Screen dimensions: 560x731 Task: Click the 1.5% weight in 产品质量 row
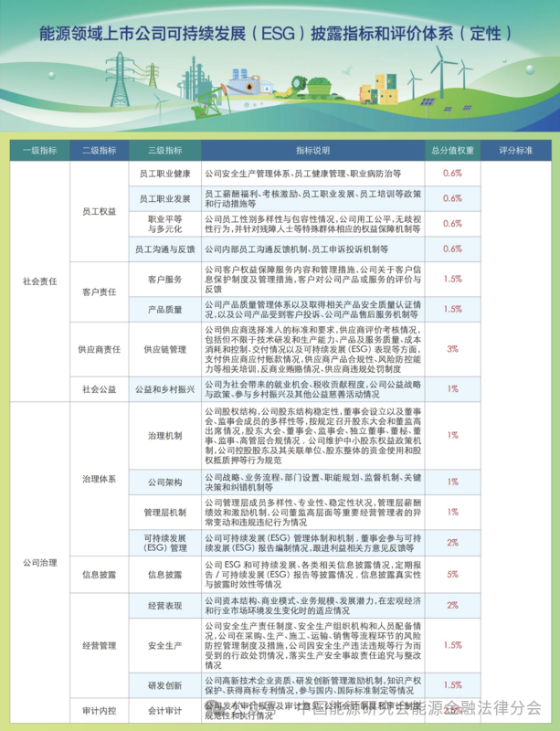(452, 309)
